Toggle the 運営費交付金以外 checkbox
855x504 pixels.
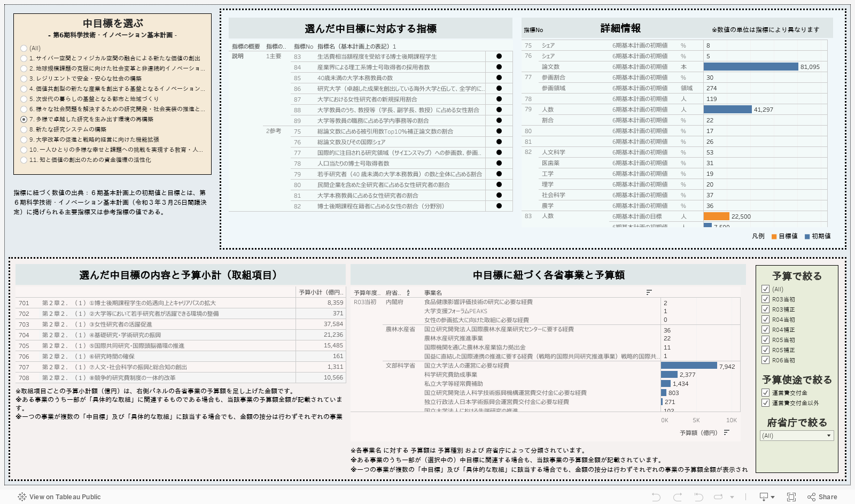point(765,403)
